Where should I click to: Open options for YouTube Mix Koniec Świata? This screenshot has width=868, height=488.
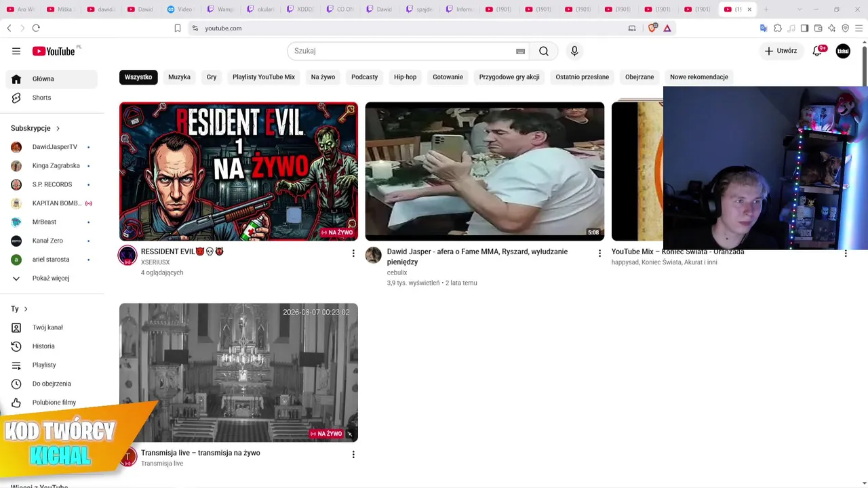click(x=846, y=253)
